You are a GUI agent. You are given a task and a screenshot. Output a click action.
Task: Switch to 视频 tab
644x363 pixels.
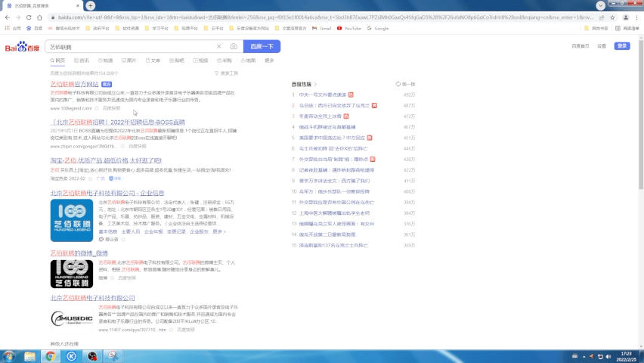[201, 60]
